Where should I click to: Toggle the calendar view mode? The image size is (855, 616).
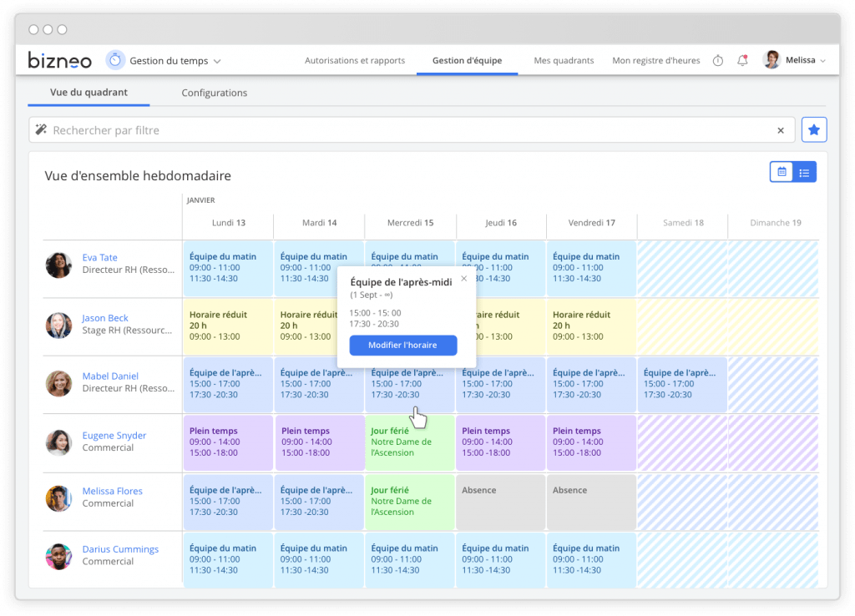point(781,170)
